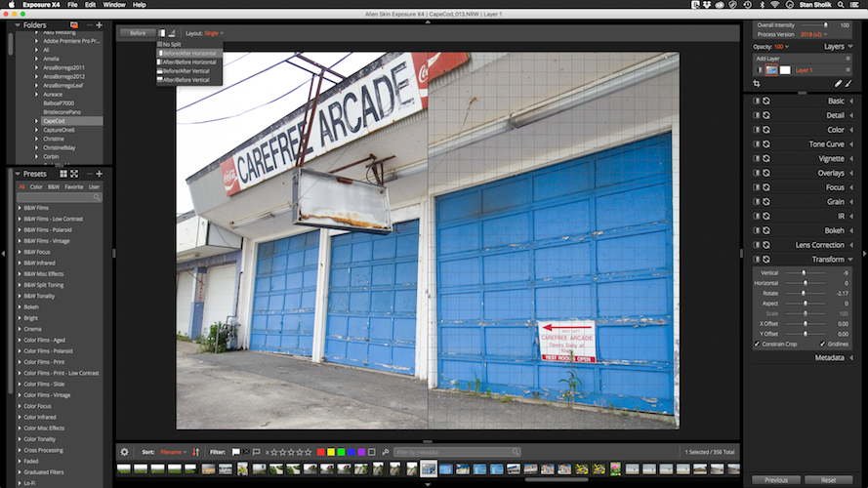Reset the Detail panel settings
Viewport: 868px width, 488px height.
tap(766, 115)
